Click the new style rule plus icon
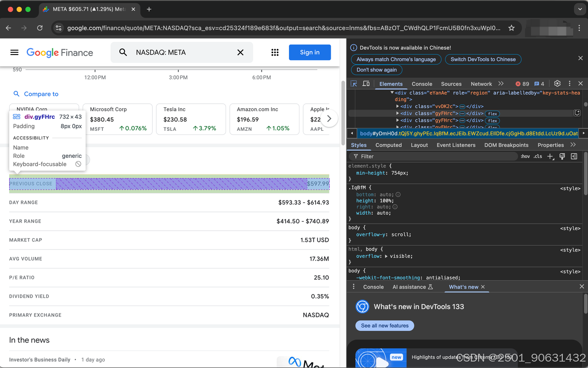 [x=551, y=156]
